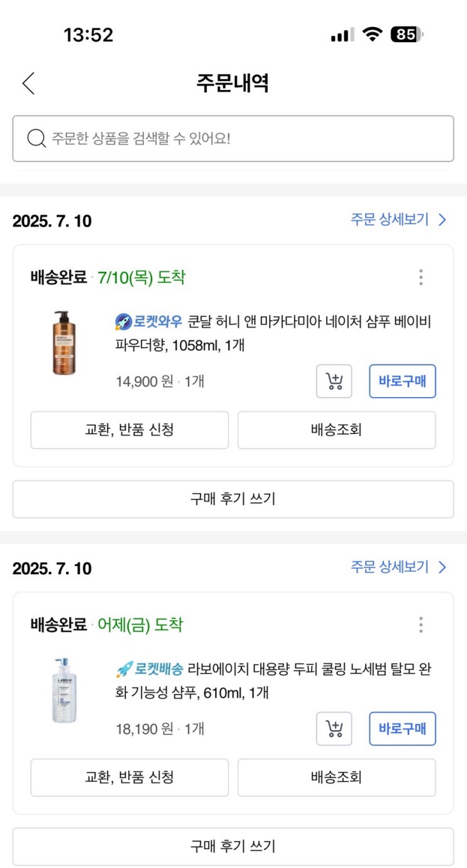The width and height of the screenshot is (467, 868).
Task: Tap the search magnifier icon
Action: (36, 138)
